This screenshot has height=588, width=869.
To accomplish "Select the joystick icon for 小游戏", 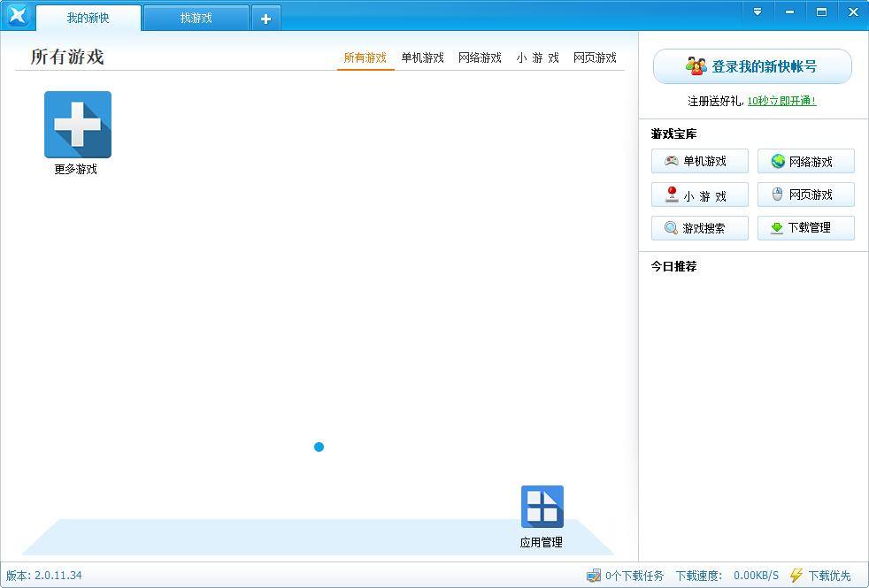I will pos(672,195).
